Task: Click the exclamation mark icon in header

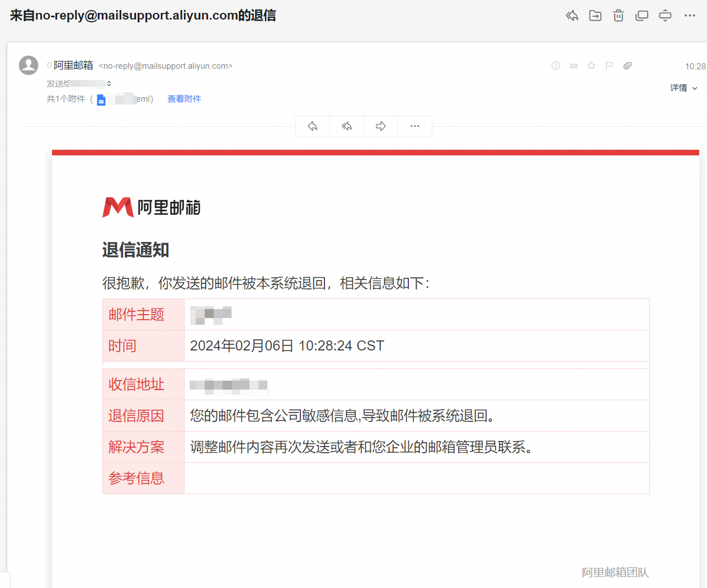Action: tap(555, 66)
